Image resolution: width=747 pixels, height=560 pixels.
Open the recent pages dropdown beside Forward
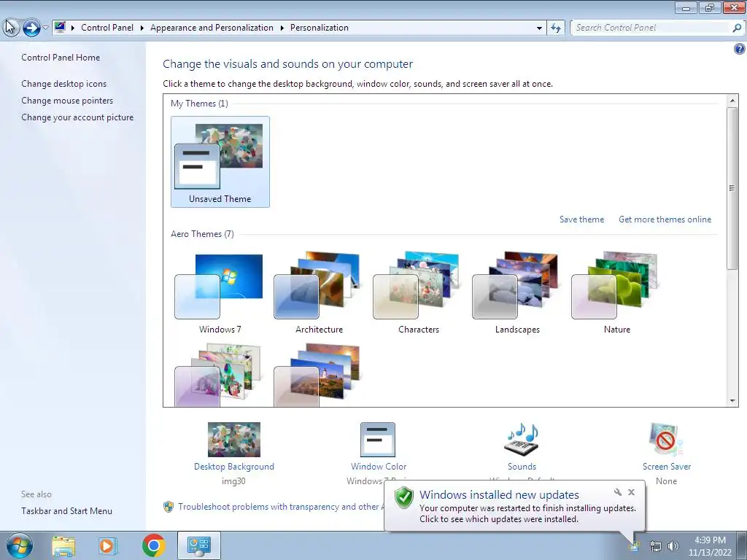46,28
